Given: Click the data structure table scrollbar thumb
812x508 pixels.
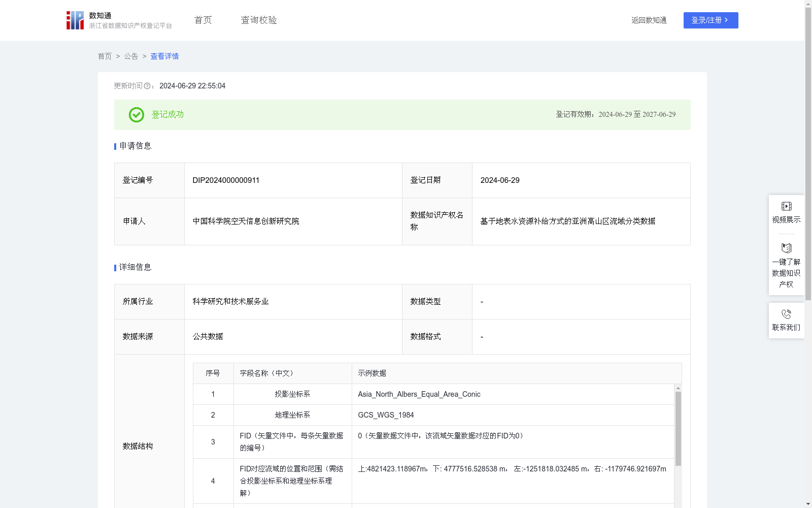Looking at the screenshot, I should coord(678,429).
